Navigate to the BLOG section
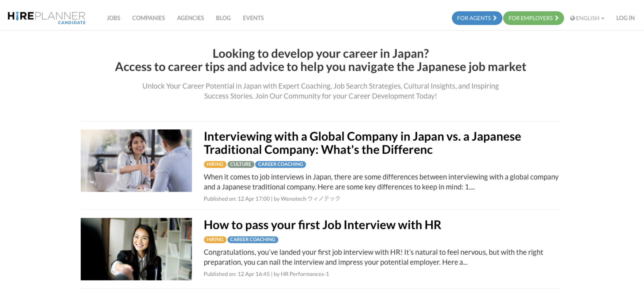 coord(223,18)
